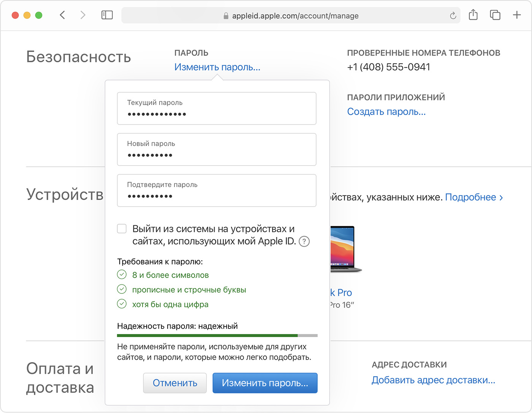Click the text Надежность пароля: надежный
The width and height of the screenshot is (532, 413).
[177, 326]
